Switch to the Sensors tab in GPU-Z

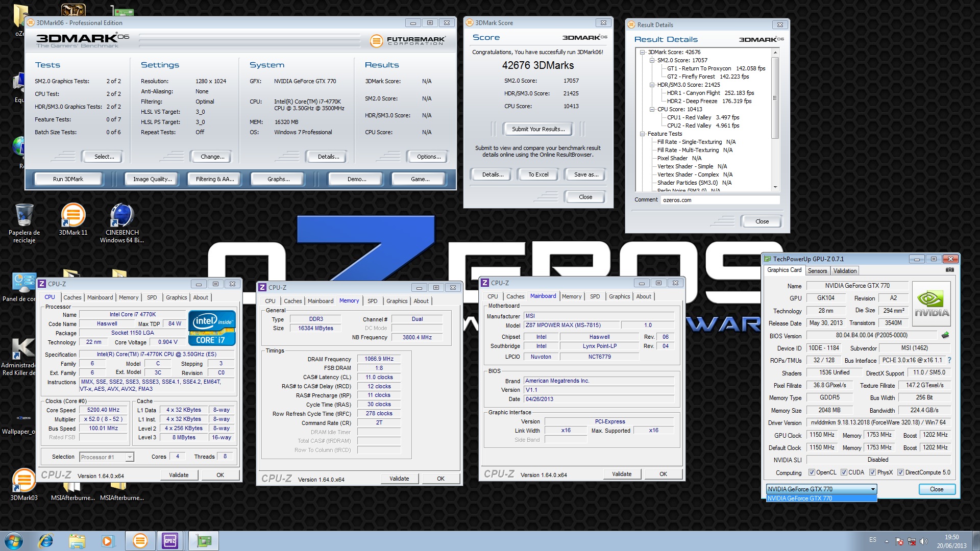[x=817, y=271]
